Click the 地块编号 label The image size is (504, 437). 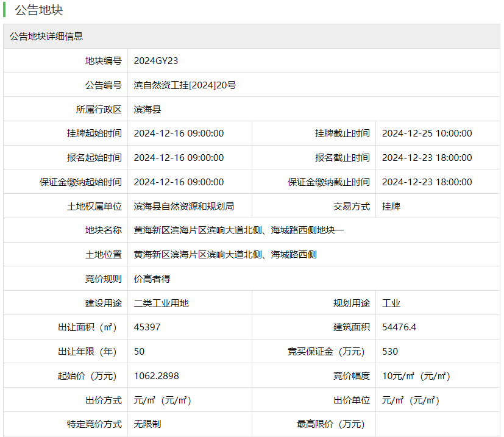point(104,61)
